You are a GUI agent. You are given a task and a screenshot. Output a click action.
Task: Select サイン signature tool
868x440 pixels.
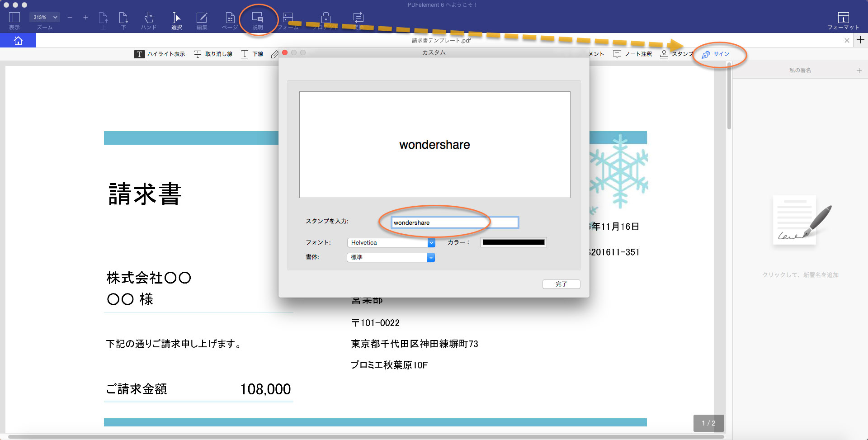tap(716, 54)
